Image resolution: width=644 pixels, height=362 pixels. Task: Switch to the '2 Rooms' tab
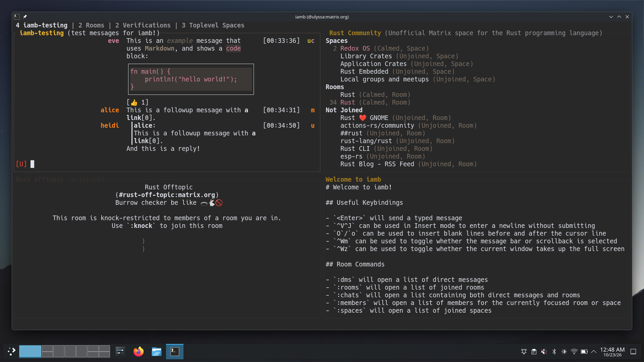pyautogui.click(x=91, y=25)
